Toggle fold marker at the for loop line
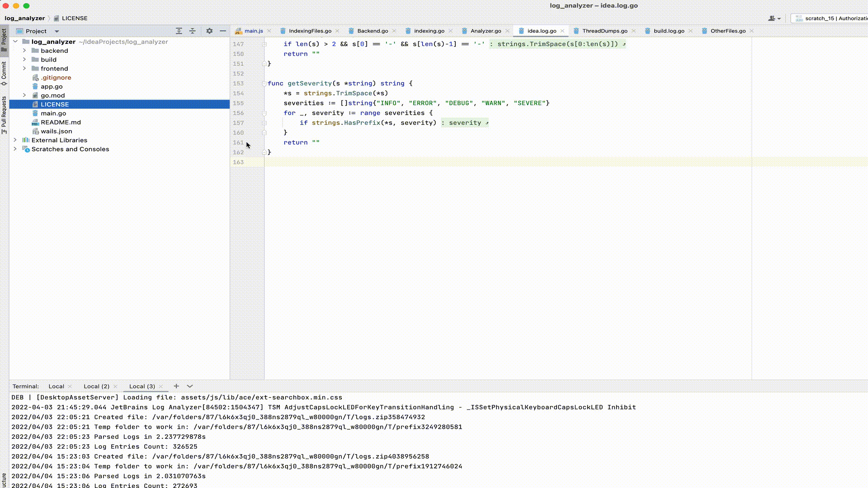The height and width of the screenshot is (488, 868). point(264,113)
